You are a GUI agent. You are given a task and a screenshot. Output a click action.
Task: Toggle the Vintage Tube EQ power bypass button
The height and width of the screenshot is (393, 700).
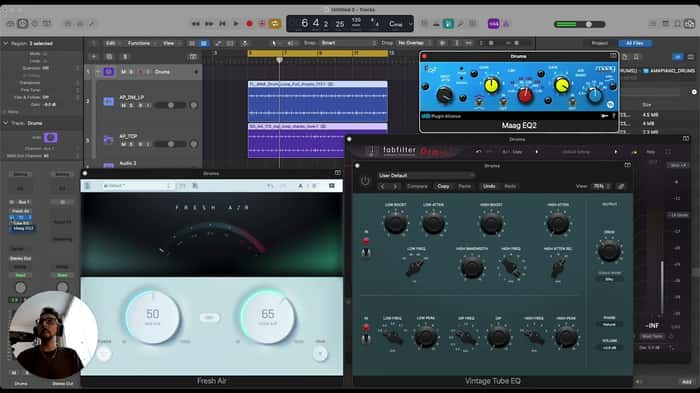tap(365, 181)
